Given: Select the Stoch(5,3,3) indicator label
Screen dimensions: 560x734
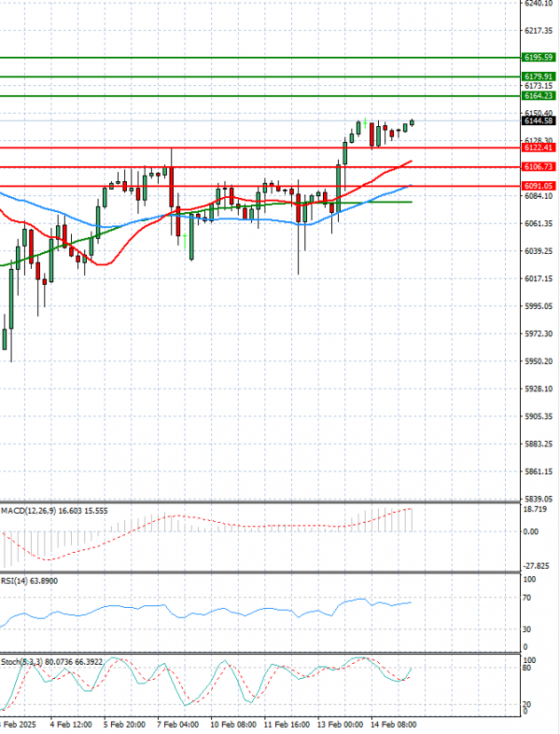Looking at the screenshot, I should click(51, 662).
